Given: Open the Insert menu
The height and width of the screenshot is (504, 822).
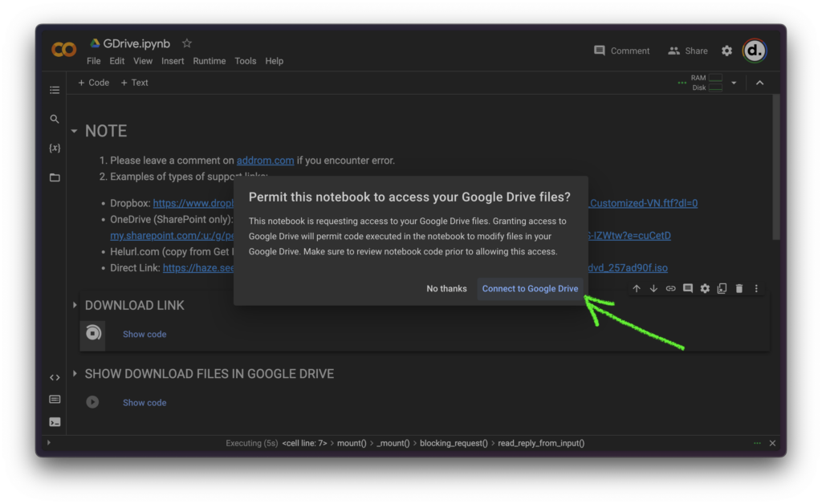Looking at the screenshot, I should click(173, 61).
